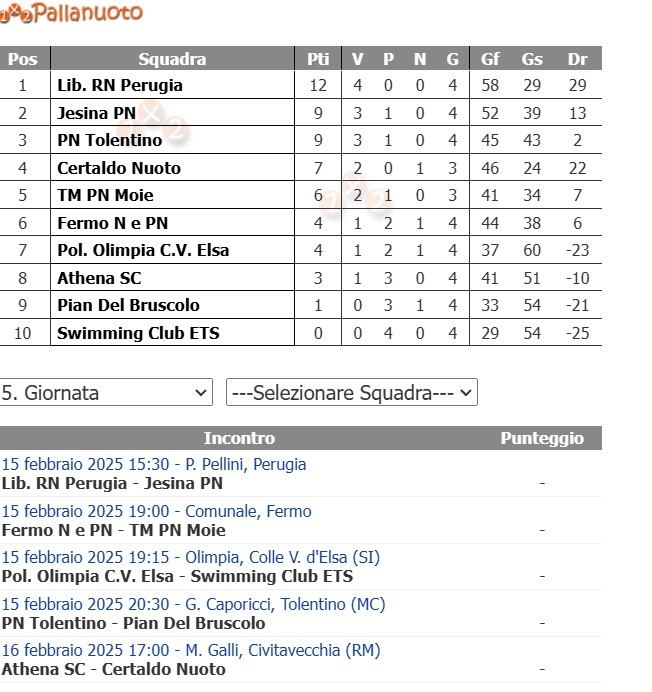Open Athena SC - Certaldo Nuoto match
The image size is (652, 692).
[x=114, y=669]
